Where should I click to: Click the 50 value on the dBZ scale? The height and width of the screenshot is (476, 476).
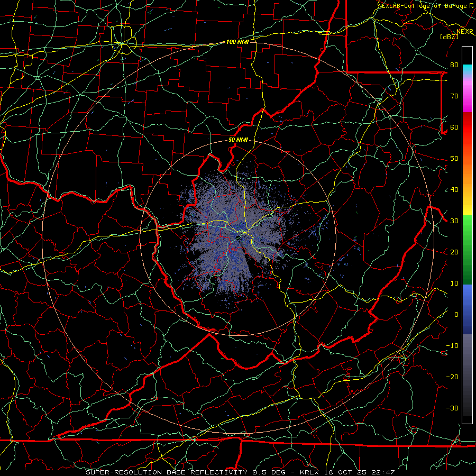454,159
